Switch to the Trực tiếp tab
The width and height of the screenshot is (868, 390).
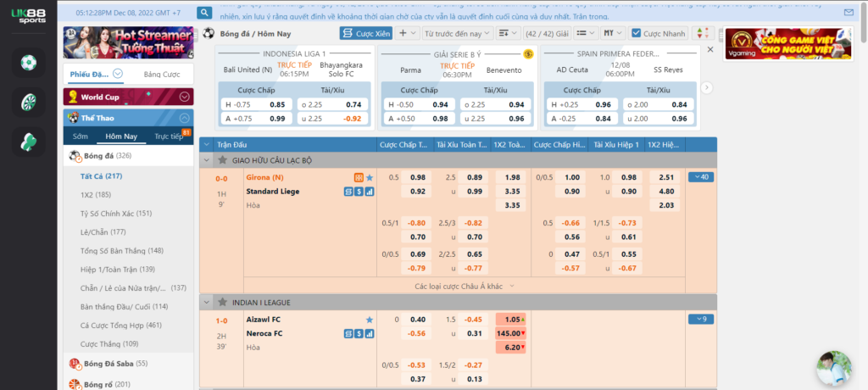tap(167, 136)
